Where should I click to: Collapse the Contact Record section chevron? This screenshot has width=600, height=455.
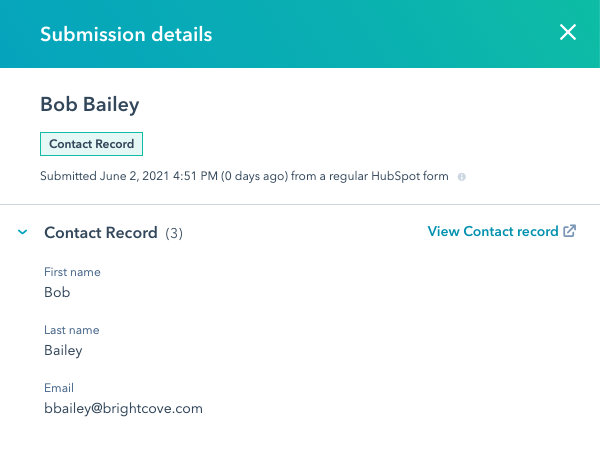[x=22, y=232]
